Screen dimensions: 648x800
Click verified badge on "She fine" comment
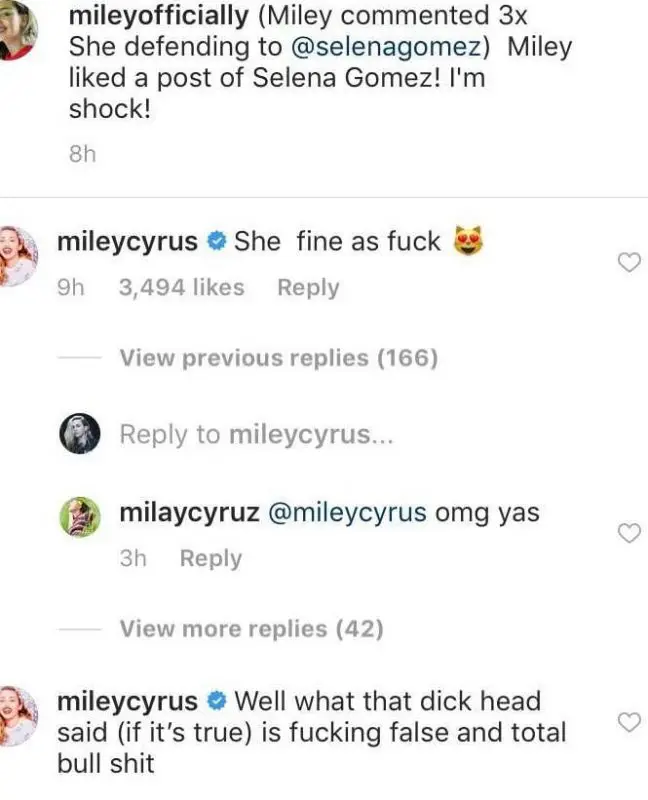216,242
